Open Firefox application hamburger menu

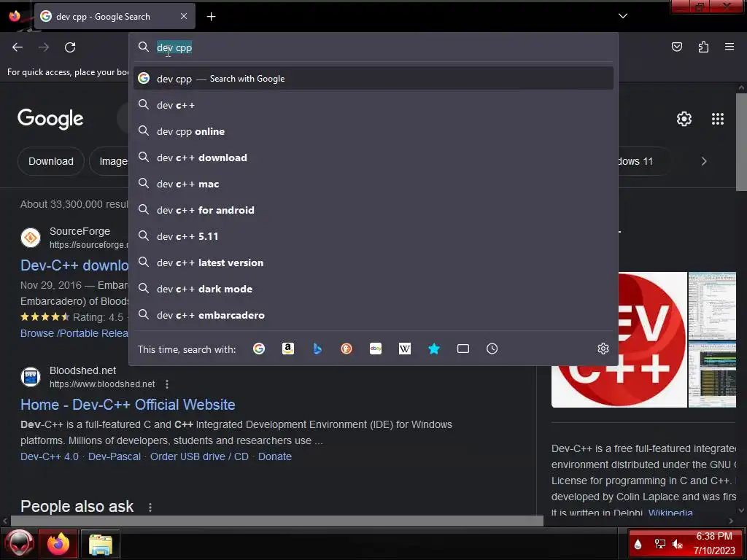729,47
